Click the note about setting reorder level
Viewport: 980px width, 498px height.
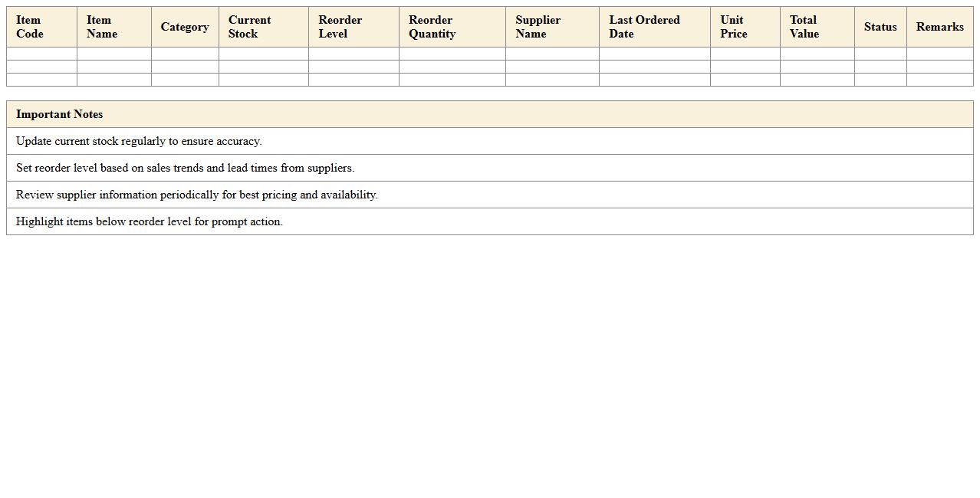click(x=185, y=168)
